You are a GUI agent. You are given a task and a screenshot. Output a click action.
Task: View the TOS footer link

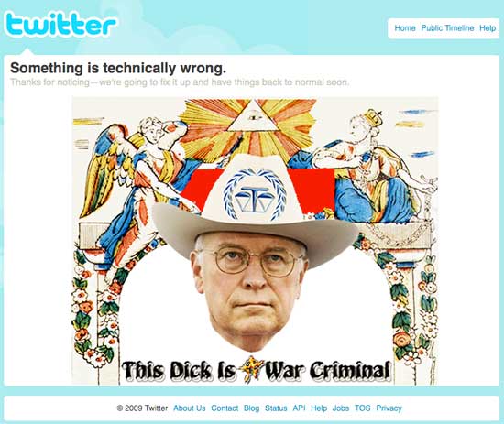[x=363, y=408]
